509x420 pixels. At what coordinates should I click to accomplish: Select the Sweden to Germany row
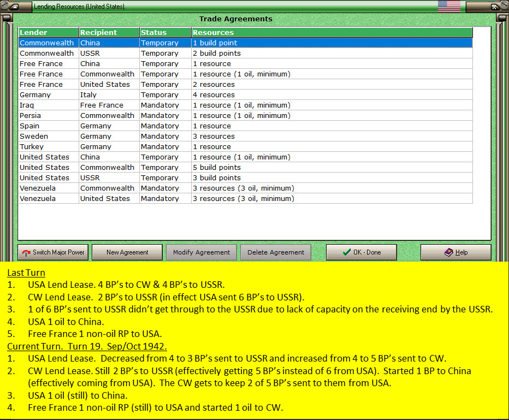pos(245,137)
